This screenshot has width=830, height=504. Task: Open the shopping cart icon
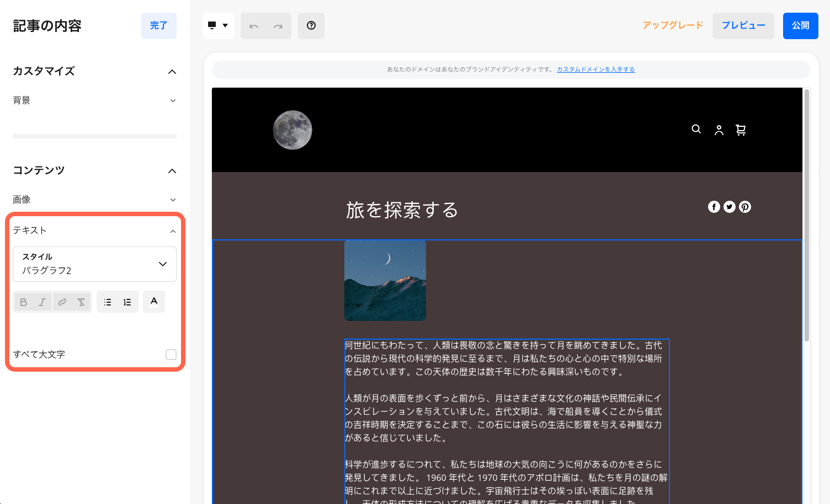(x=741, y=130)
